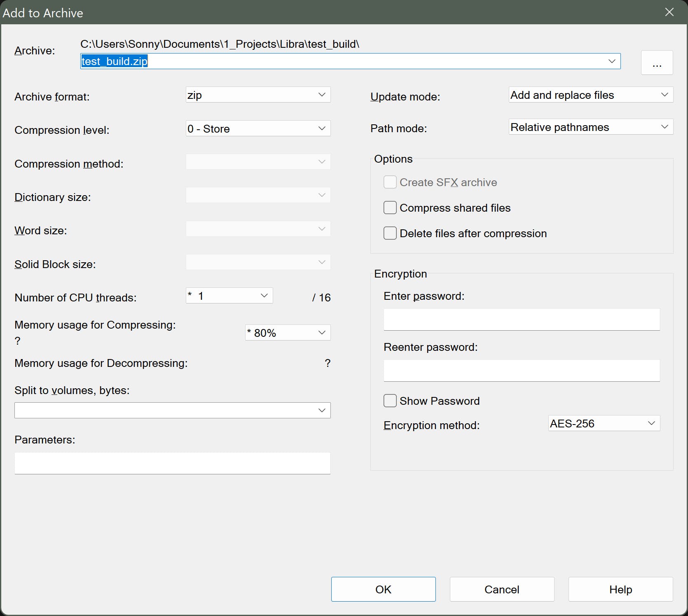Close the Add to Archive dialog
Viewport: 688px width, 616px height.
point(669,12)
